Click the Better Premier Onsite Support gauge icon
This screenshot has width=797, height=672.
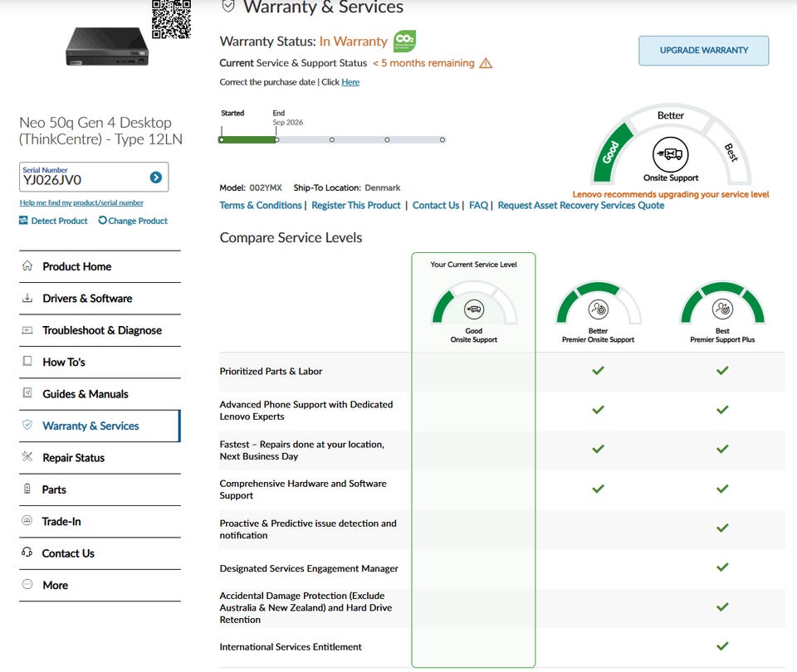pos(599,309)
